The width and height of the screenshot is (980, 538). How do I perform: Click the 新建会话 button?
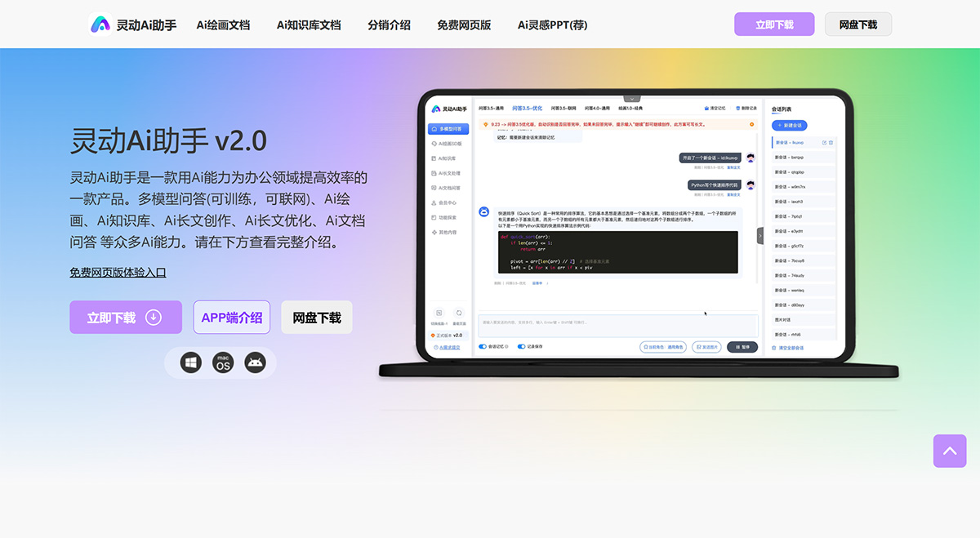(790, 125)
